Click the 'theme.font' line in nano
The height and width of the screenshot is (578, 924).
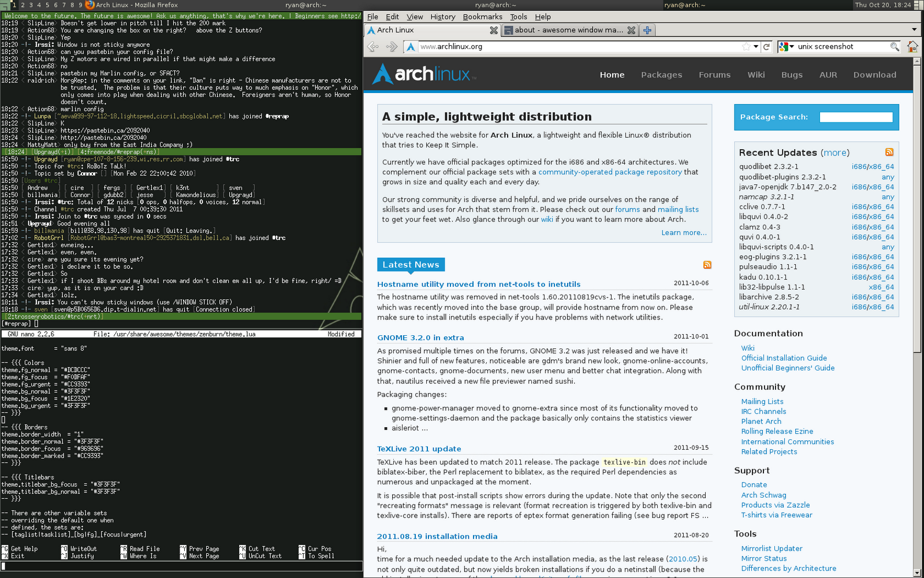(44, 349)
